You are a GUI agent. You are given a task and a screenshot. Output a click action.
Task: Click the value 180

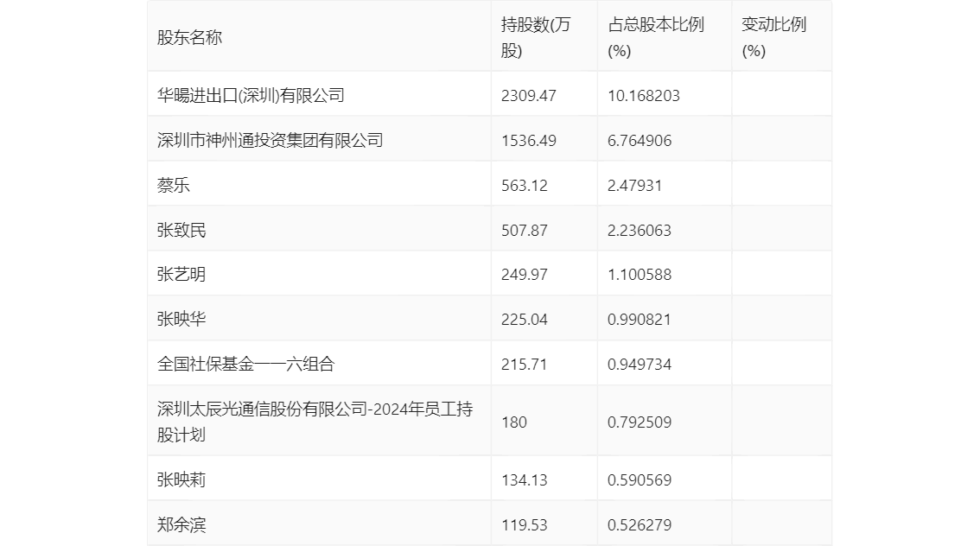(513, 422)
